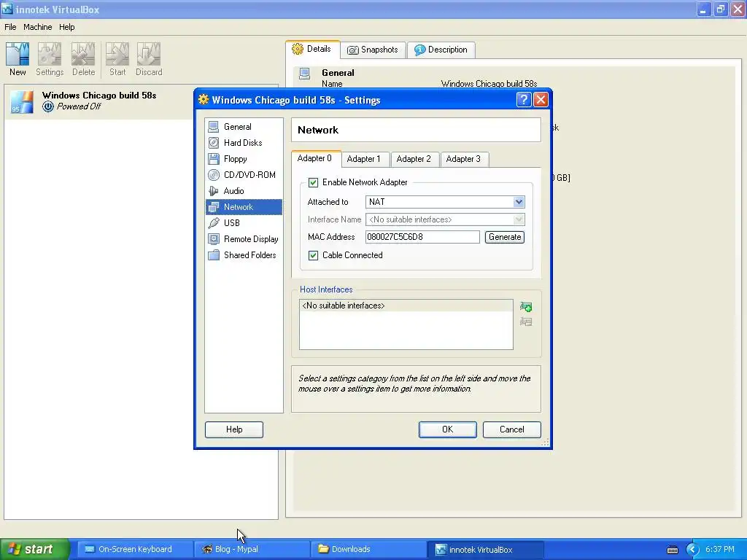Click Help button in Settings dialog
This screenshot has width=747, height=560.
pos(234,429)
